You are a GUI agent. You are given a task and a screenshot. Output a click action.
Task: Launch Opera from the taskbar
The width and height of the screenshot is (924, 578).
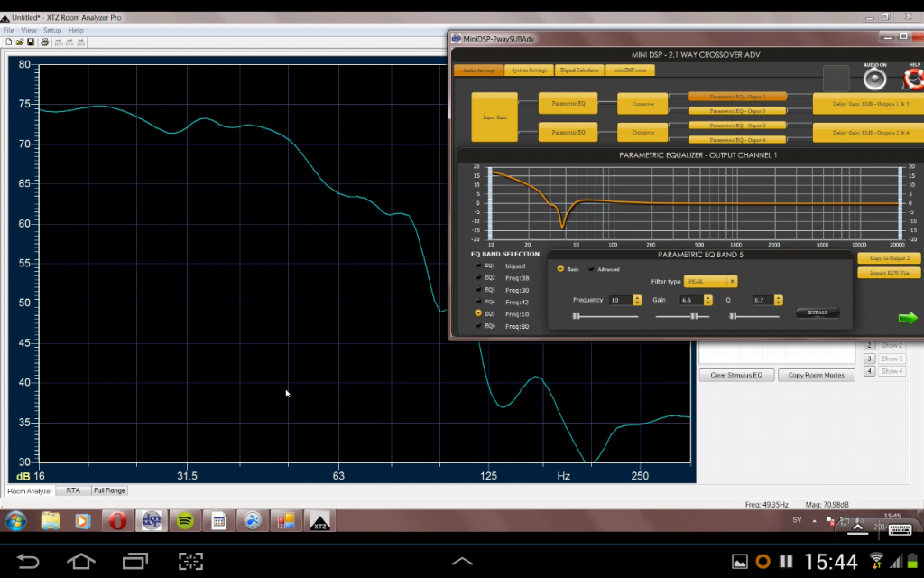(117, 521)
